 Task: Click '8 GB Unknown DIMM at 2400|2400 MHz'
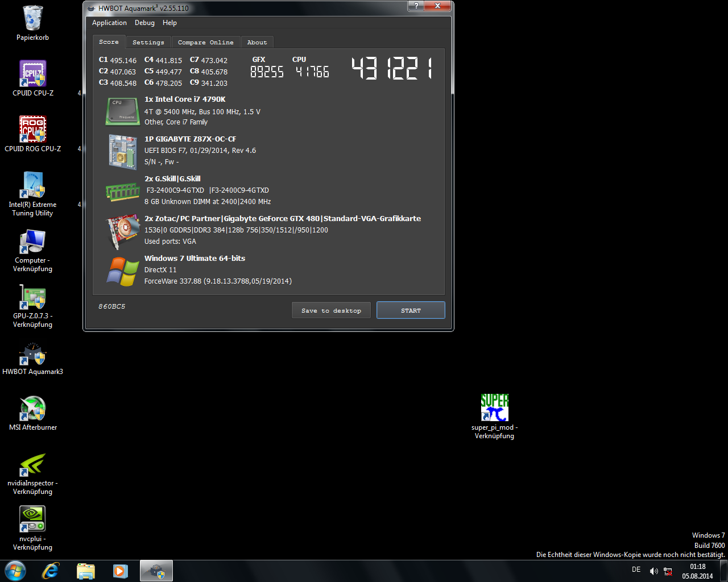(x=208, y=202)
